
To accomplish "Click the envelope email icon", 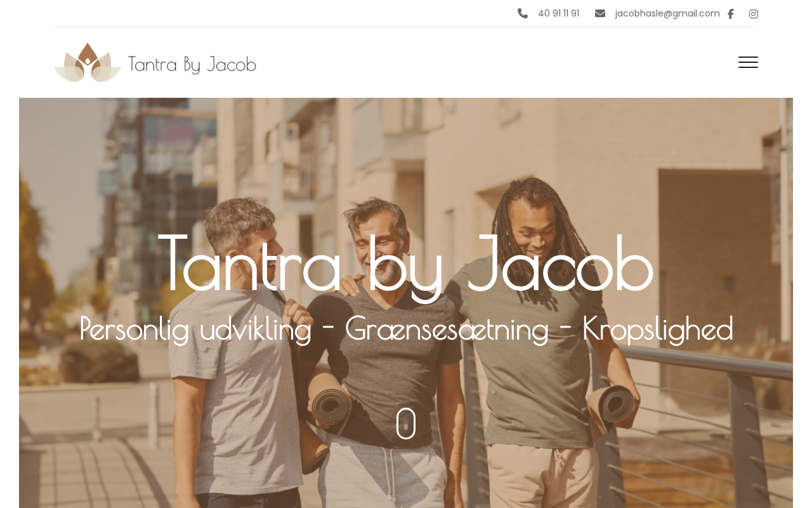I will [600, 13].
